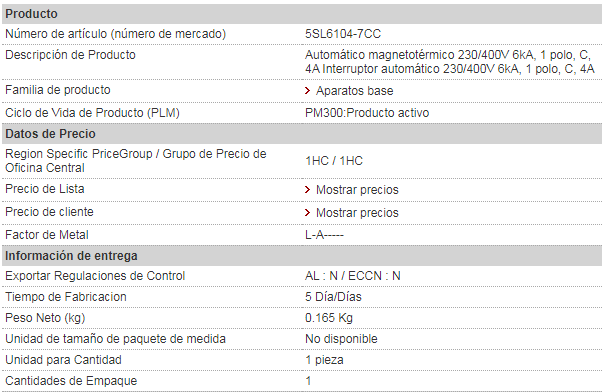Open the Aparatos base product family link
Screen dimensions: 604x392
pyautogui.click(x=354, y=91)
